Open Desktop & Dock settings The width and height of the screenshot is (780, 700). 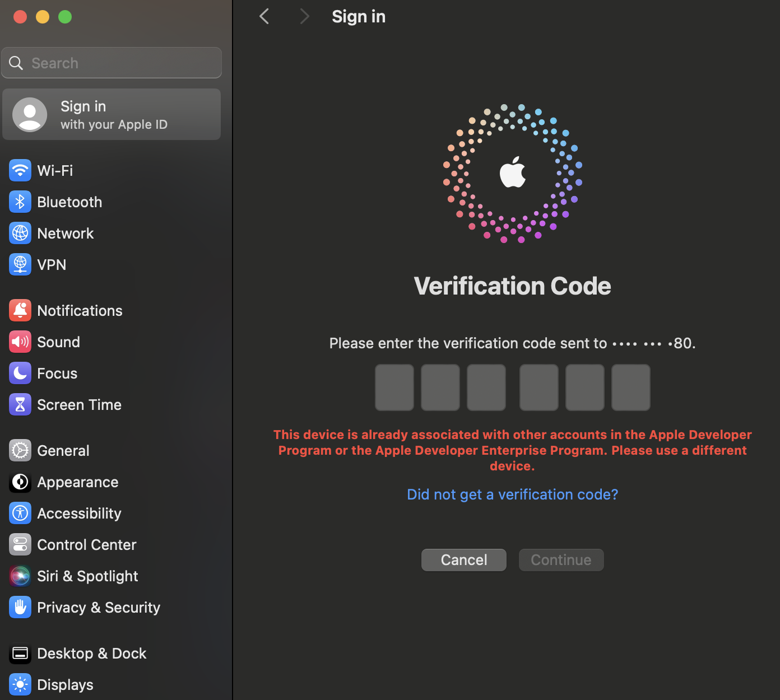(91, 654)
